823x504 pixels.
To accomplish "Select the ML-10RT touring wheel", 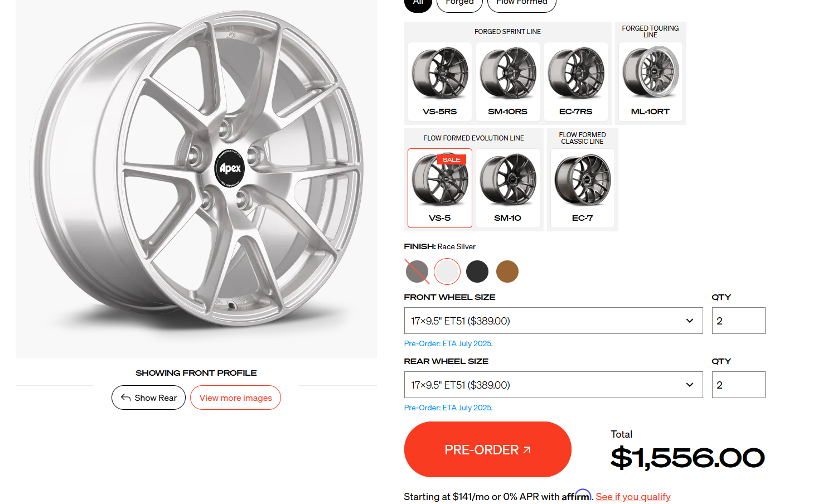I will [650, 81].
